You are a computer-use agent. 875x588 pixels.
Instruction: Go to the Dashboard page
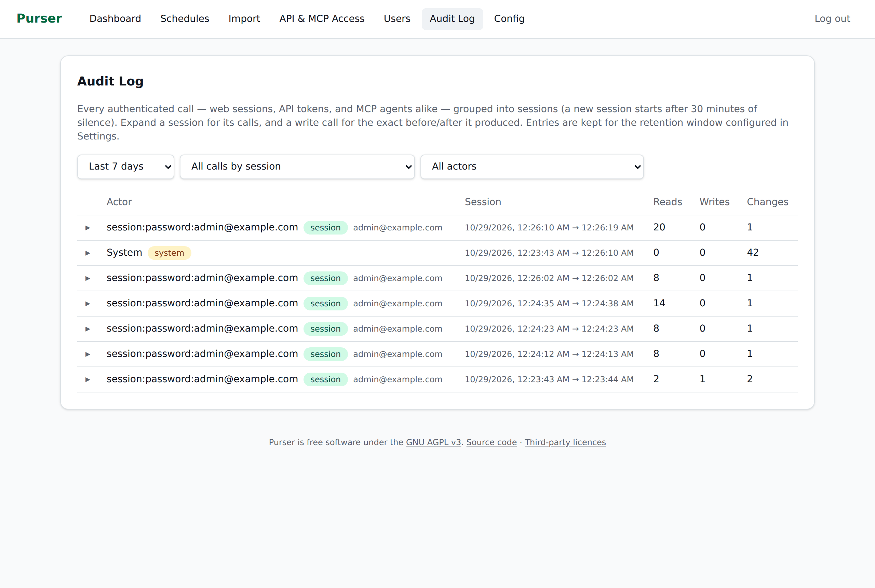[115, 19]
